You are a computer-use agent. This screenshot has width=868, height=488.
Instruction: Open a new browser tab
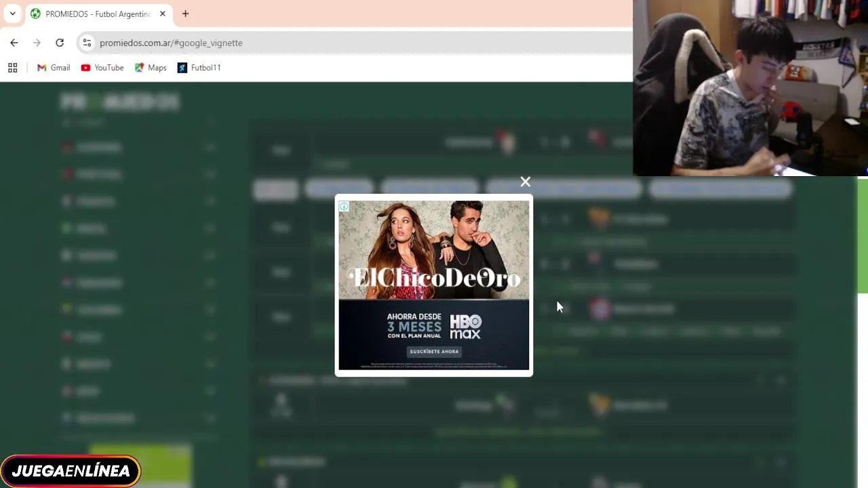click(x=185, y=14)
